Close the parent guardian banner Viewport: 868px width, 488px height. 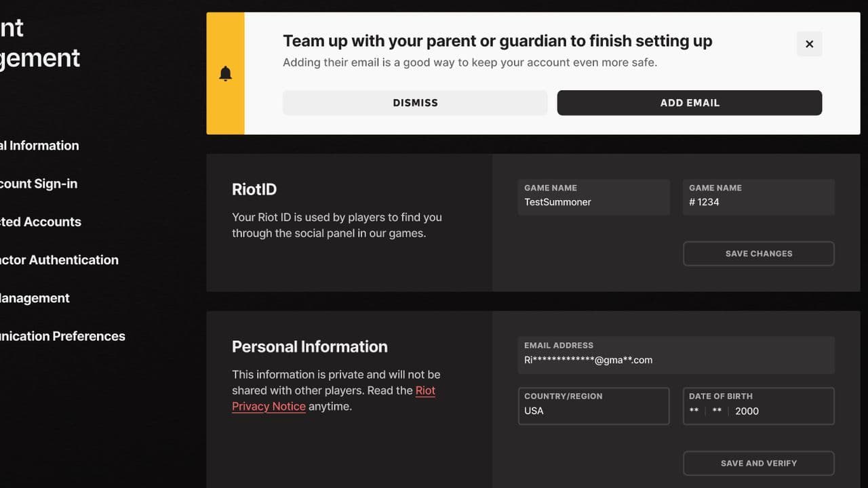coord(809,44)
